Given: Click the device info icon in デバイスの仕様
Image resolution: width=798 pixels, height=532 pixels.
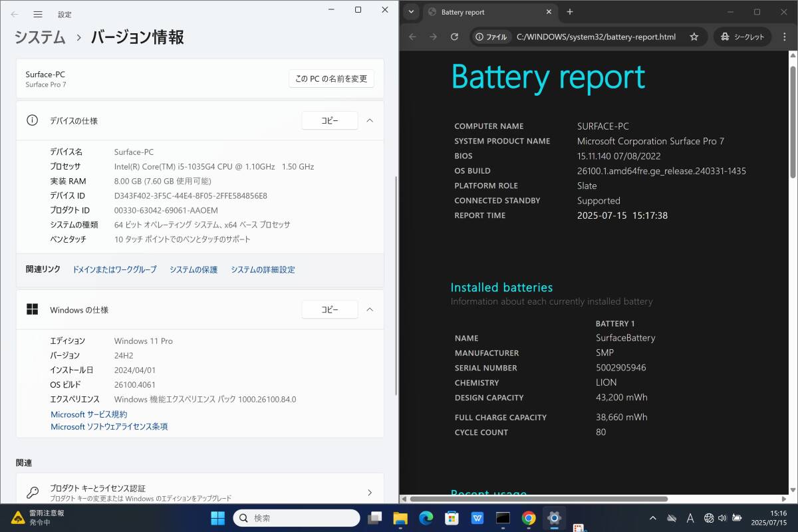Looking at the screenshot, I should point(32,120).
